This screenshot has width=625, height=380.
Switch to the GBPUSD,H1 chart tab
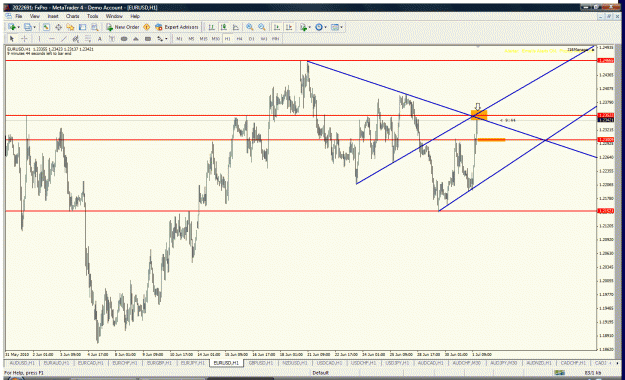pos(261,363)
